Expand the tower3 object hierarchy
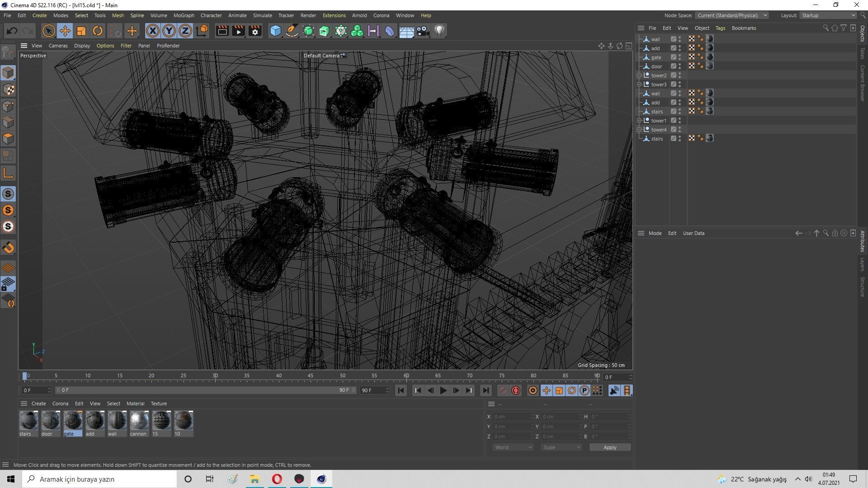Image resolution: width=868 pixels, height=488 pixels. tap(639, 84)
